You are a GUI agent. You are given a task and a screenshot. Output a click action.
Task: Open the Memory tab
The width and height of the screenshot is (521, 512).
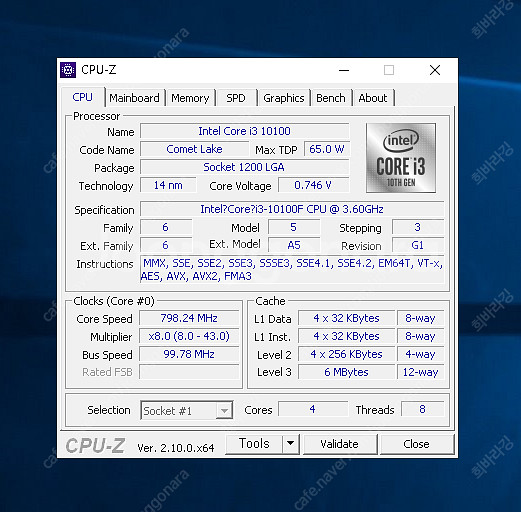[190, 98]
